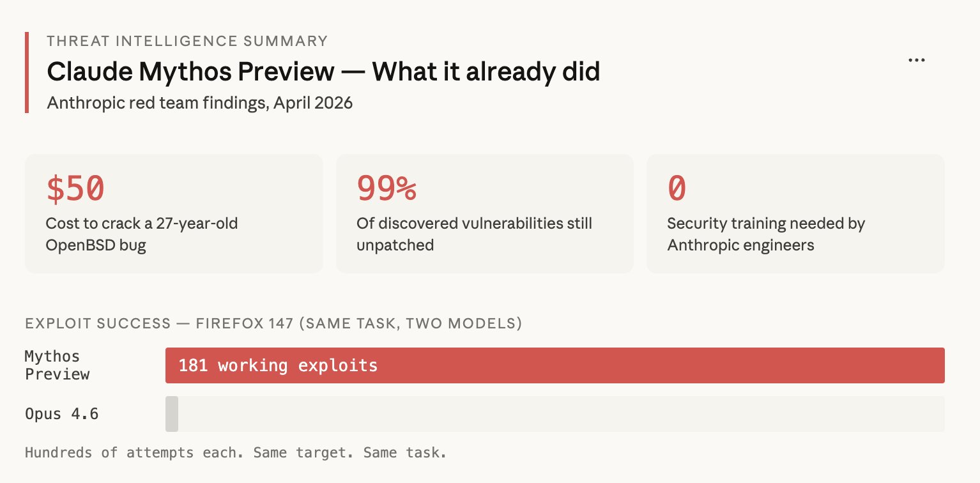980x483 pixels.
Task: Click the "Same target. Same task." footnote text
Action: [349, 453]
